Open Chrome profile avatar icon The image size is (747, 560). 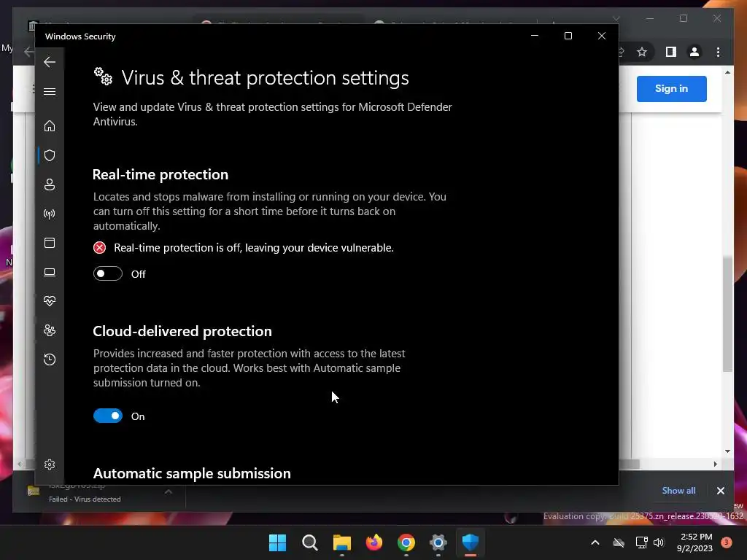tap(694, 52)
